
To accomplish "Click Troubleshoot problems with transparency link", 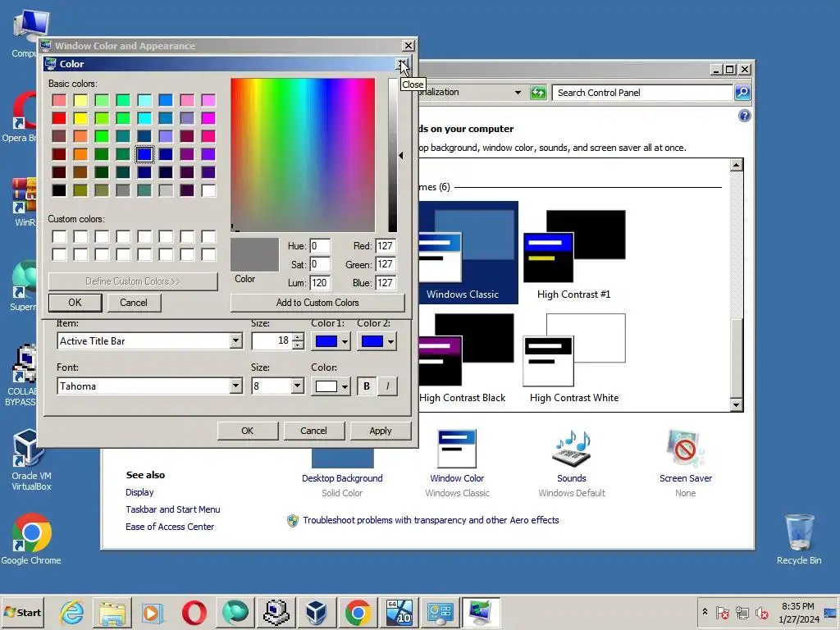I will (431, 520).
